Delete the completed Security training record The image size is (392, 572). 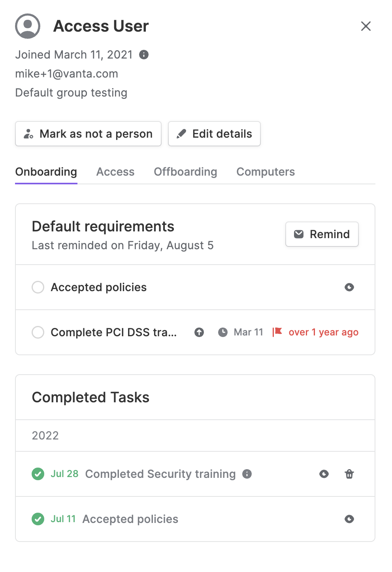pos(349,474)
